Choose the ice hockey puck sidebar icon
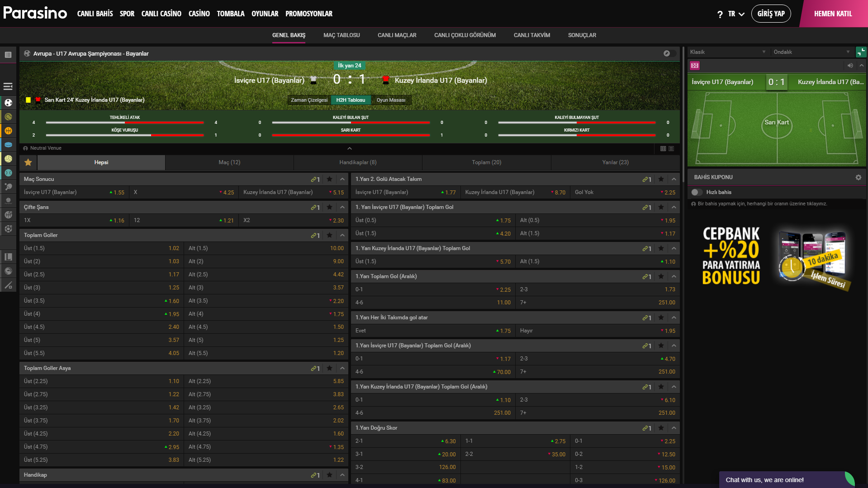Image resolution: width=868 pixels, height=488 pixels. pos(8,145)
